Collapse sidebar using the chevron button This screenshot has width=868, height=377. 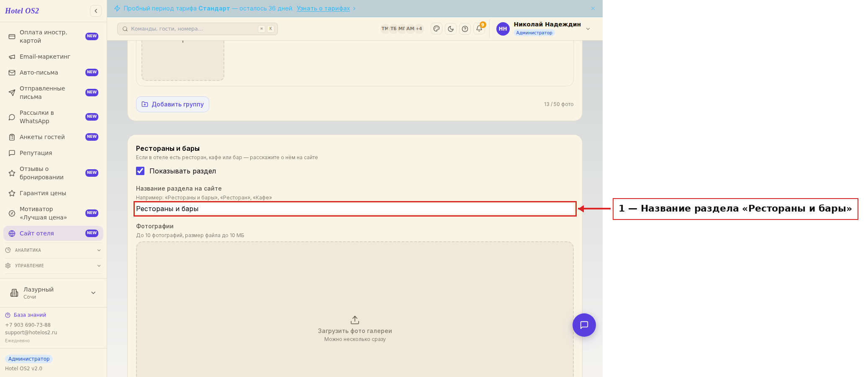tap(96, 11)
